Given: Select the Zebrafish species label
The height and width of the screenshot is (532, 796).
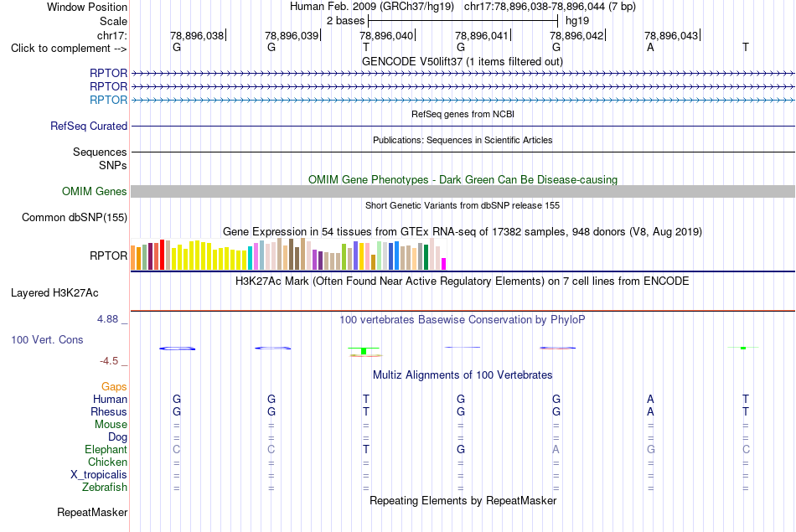Looking at the screenshot, I should point(105,487).
